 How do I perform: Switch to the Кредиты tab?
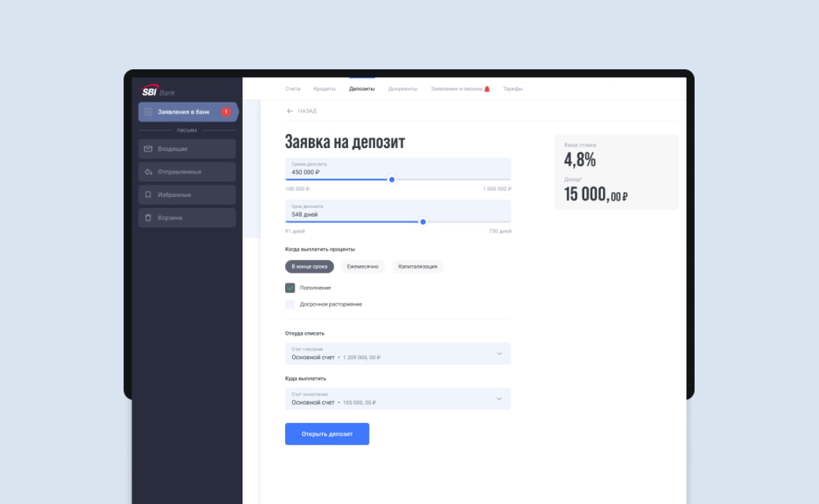(324, 89)
